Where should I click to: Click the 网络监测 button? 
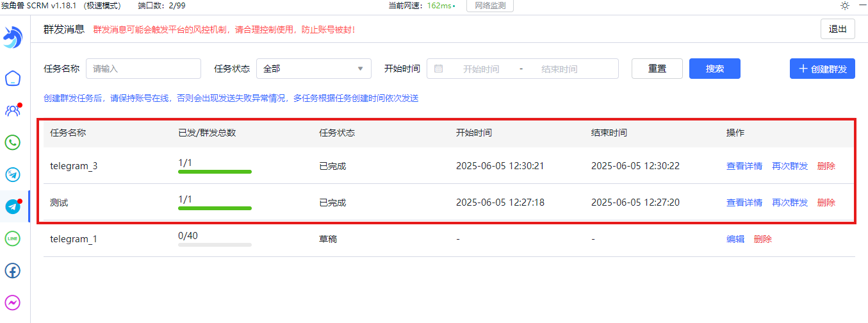click(x=489, y=6)
